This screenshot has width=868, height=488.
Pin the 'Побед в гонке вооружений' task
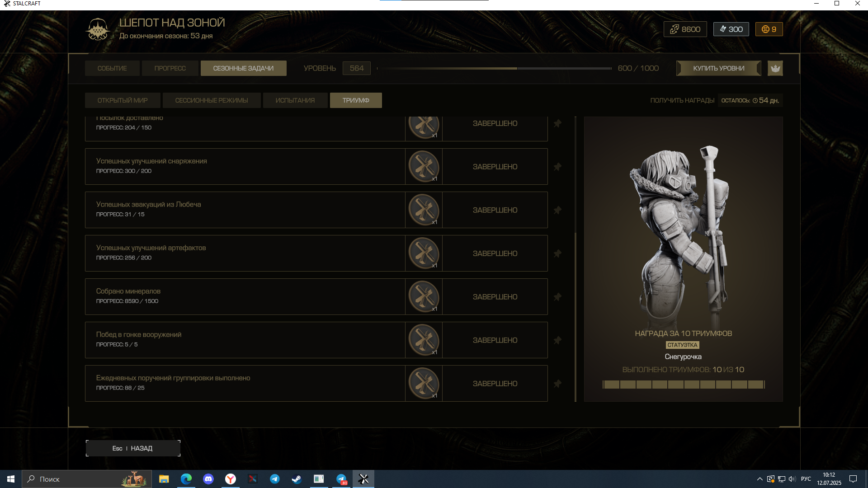coord(557,340)
